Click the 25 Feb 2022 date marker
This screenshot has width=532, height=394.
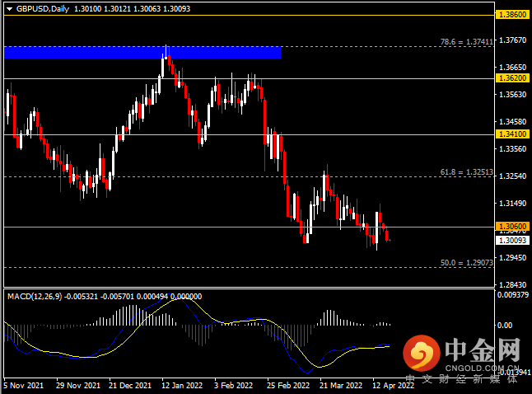click(x=288, y=386)
